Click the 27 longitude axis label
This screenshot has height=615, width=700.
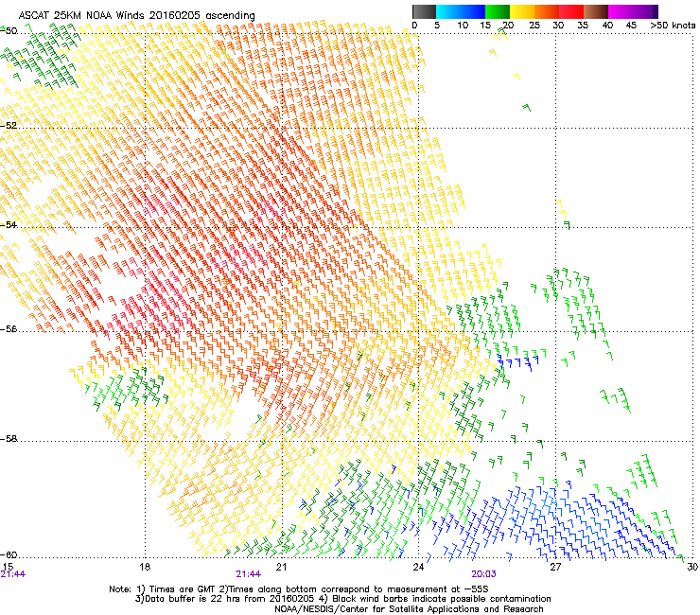(555, 567)
